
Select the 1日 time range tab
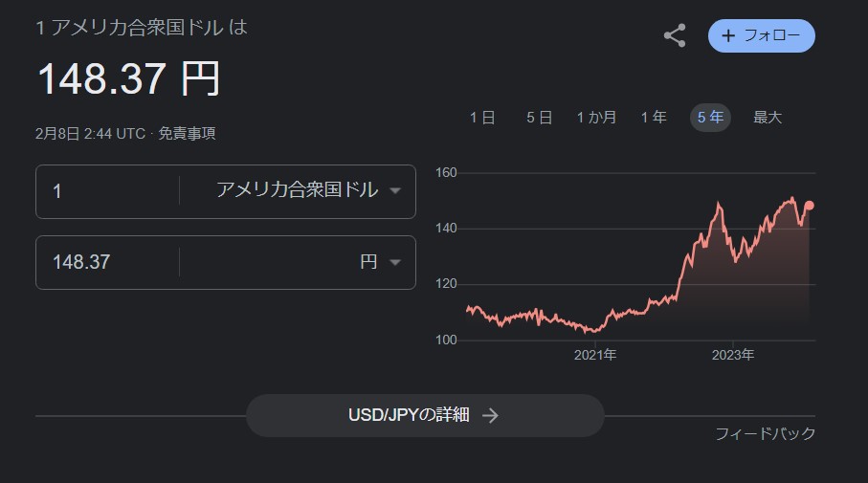click(x=482, y=118)
